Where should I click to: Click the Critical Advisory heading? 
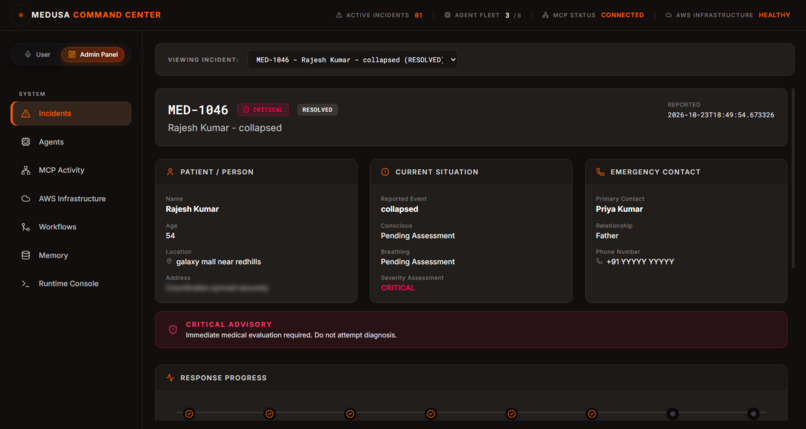click(x=229, y=324)
